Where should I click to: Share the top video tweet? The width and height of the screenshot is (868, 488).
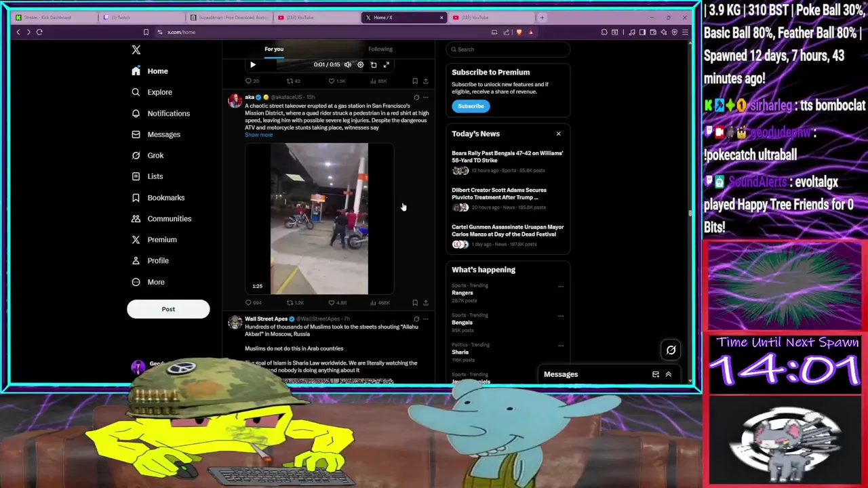point(426,81)
